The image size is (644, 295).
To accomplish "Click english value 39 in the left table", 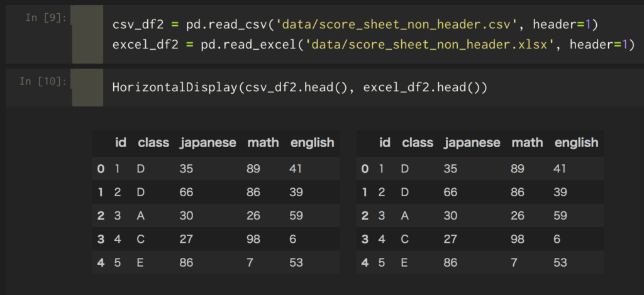I will pos(296,192).
